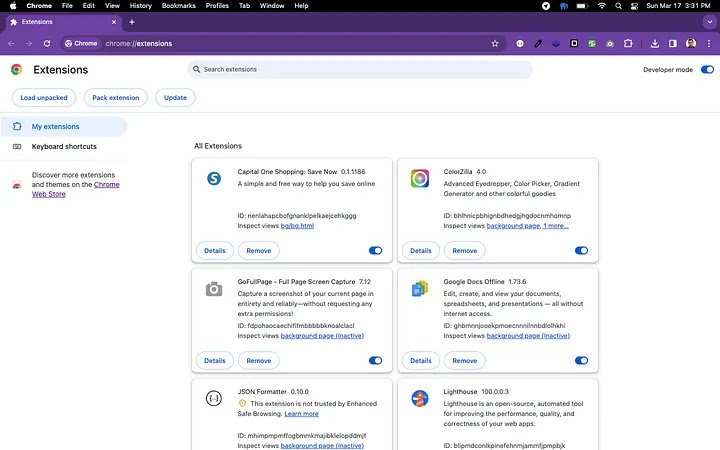
Task: Disable Google Docs Offline toggle
Action: pos(581,360)
